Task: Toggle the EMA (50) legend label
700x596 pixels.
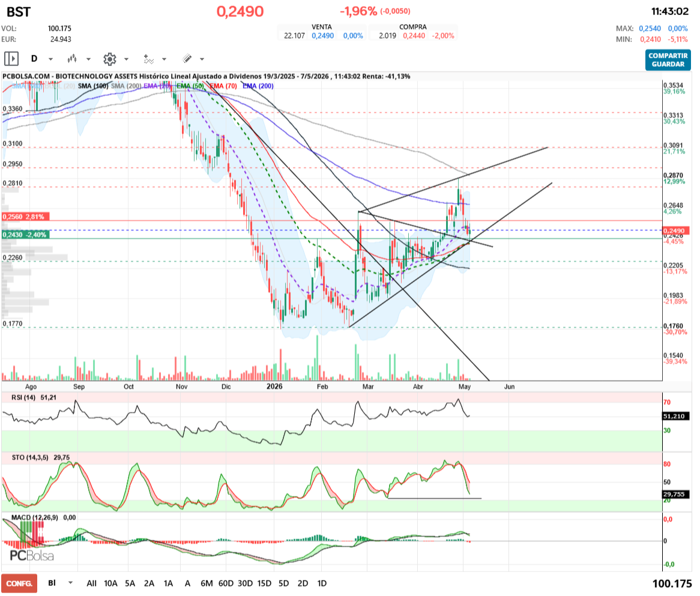Action: (191, 86)
